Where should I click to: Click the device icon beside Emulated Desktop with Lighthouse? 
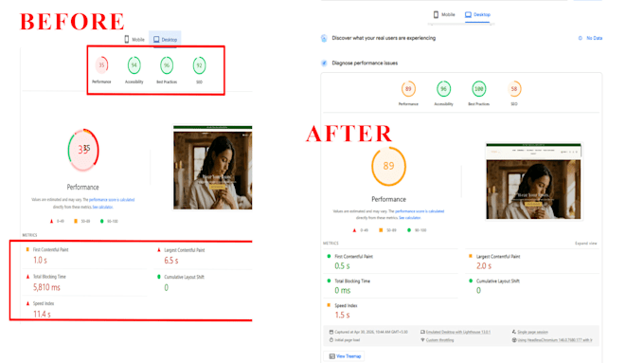[x=422, y=332]
